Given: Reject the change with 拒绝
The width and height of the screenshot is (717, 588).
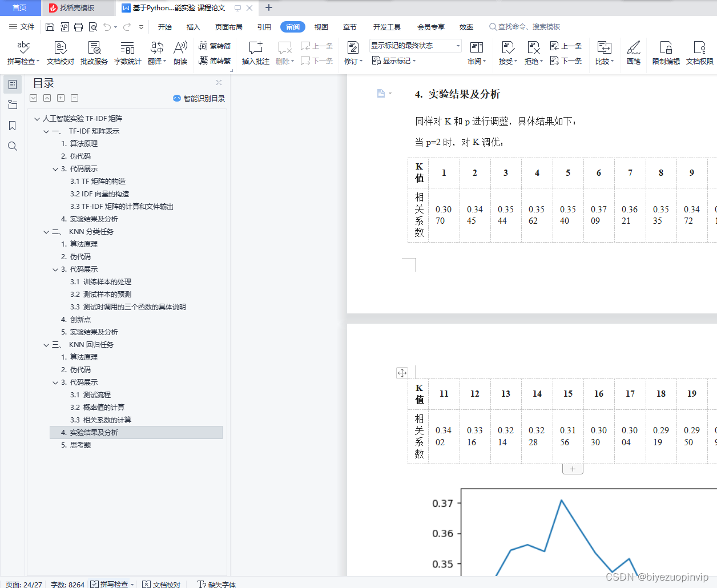Looking at the screenshot, I should pyautogui.click(x=533, y=53).
